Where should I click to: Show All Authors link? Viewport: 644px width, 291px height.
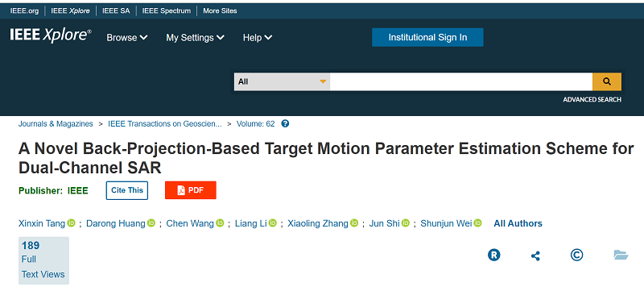click(518, 223)
